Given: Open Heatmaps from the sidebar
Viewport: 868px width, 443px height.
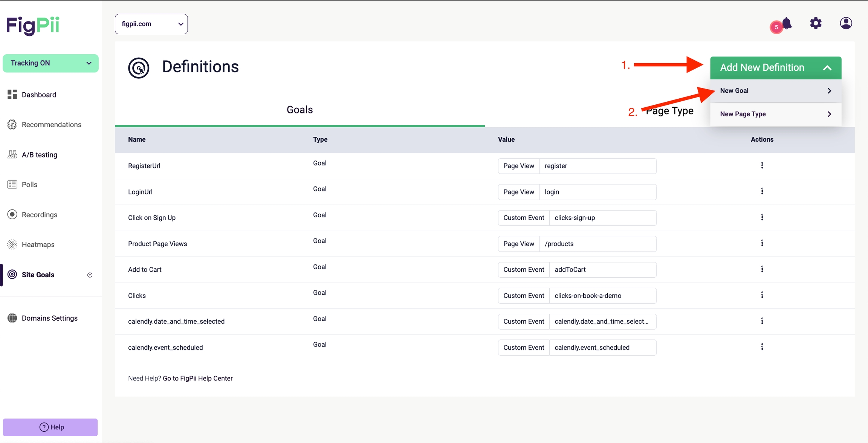Looking at the screenshot, I should pos(38,244).
